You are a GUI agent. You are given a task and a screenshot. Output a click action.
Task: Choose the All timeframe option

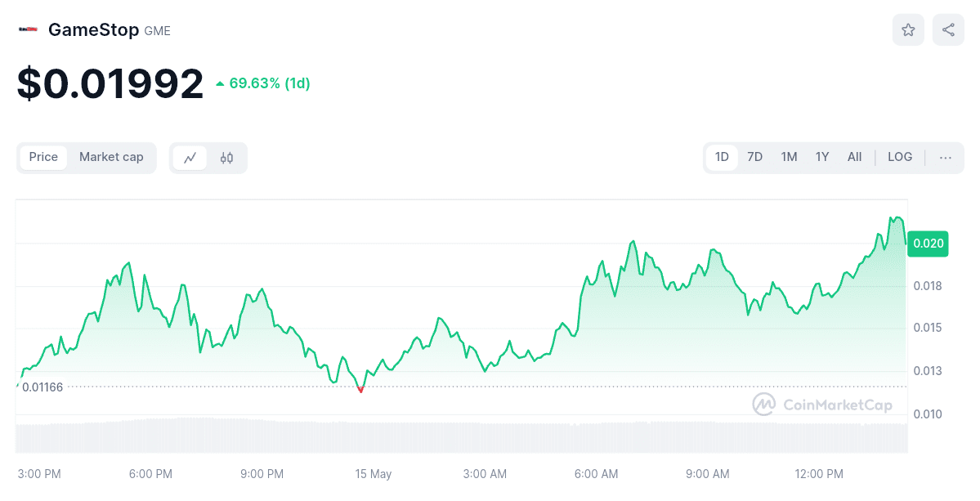tap(854, 157)
